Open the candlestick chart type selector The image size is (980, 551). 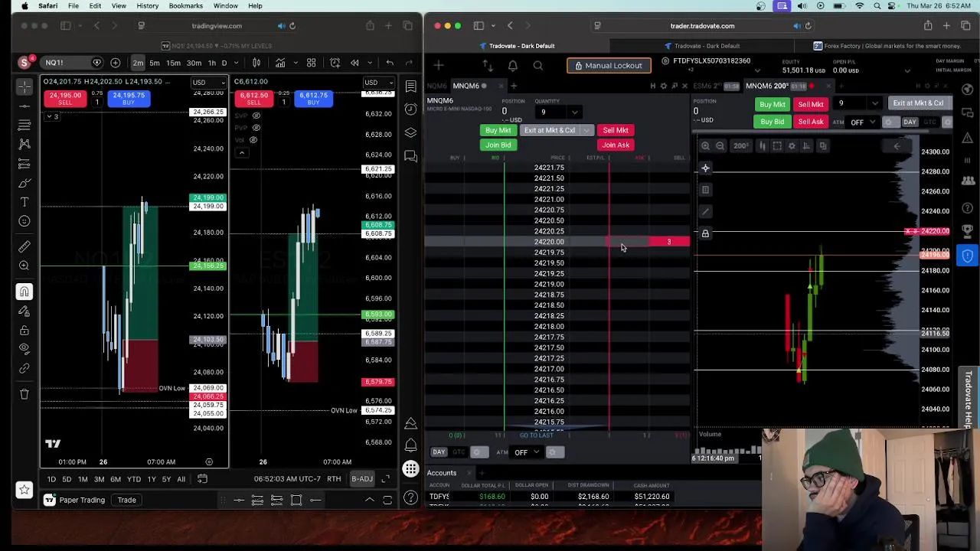pos(256,63)
